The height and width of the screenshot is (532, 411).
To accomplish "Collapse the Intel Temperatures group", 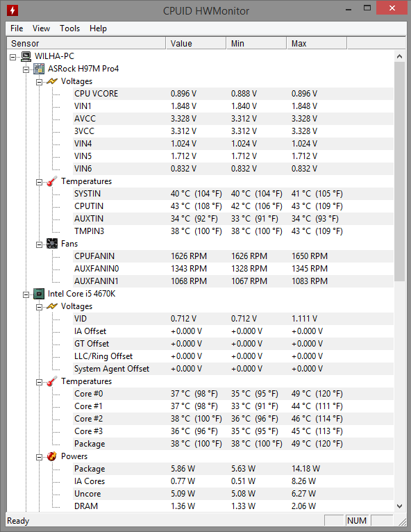I will [39, 382].
